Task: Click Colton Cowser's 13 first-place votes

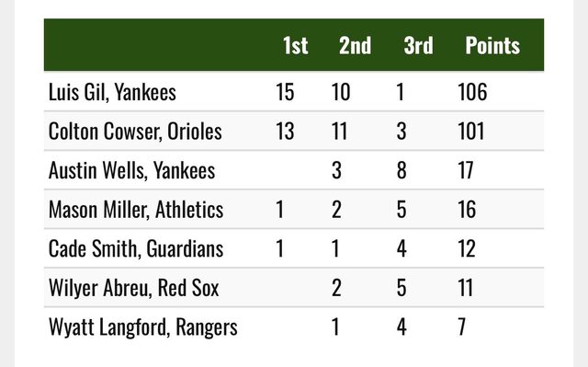Action: pos(285,132)
